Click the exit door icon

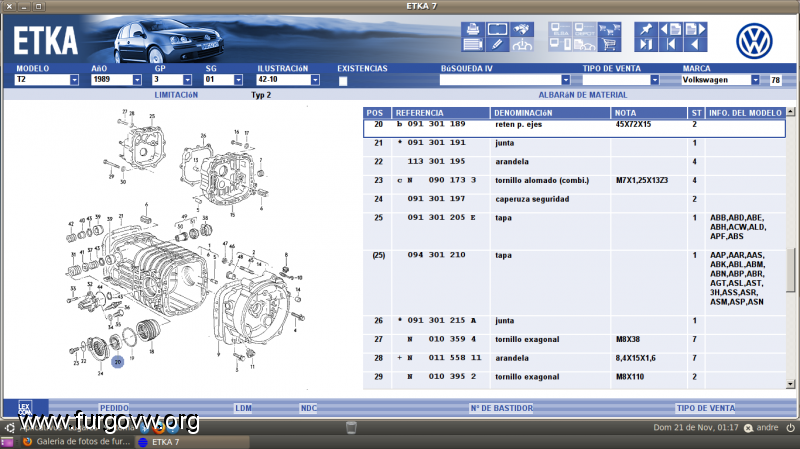[646, 44]
